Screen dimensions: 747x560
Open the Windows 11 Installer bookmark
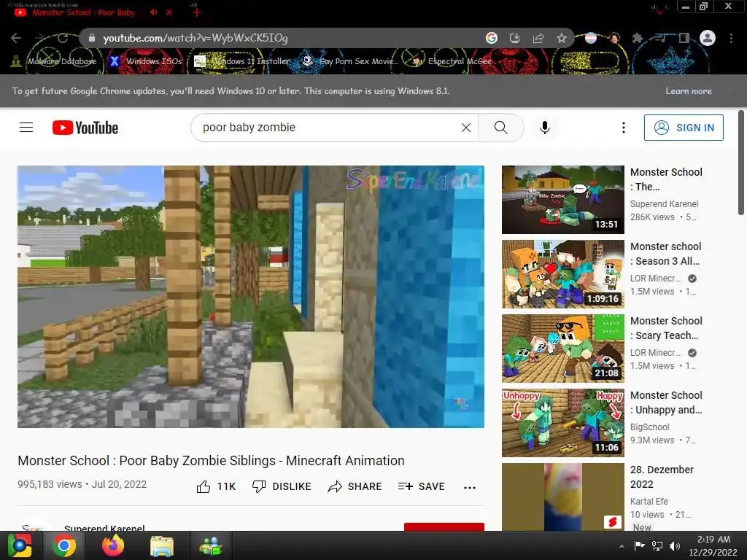pyautogui.click(x=241, y=61)
